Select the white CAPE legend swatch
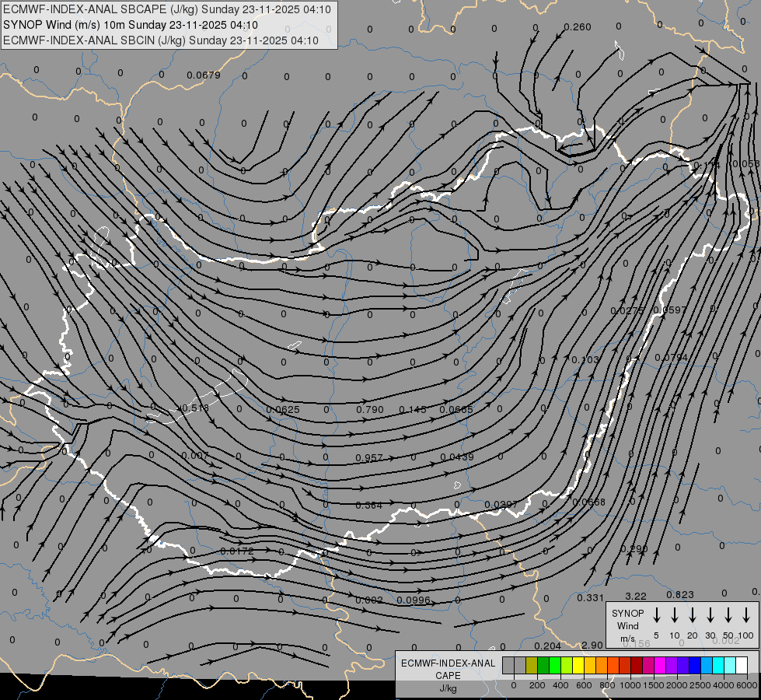Image resolution: width=761 pixels, height=700 pixels. click(742, 665)
